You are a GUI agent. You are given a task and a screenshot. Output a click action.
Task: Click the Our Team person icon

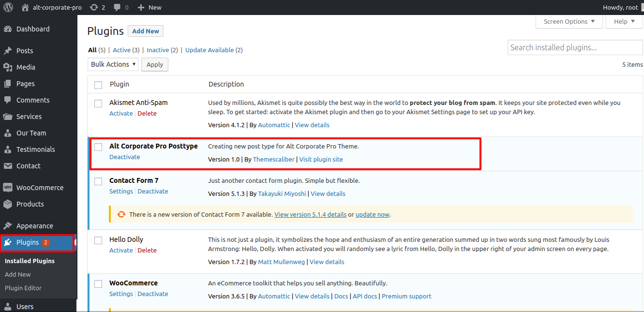click(x=8, y=133)
